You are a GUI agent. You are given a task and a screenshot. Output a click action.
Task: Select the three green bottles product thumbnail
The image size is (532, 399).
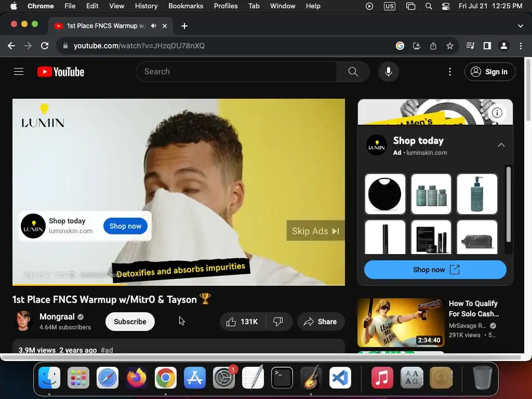[x=431, y=194]
